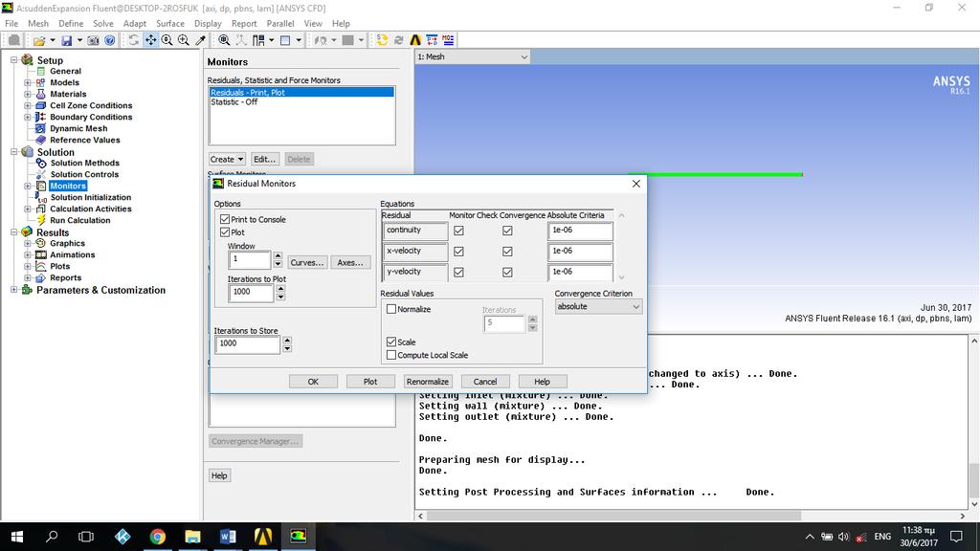
Task: Click the Plot button in dialog
Action: [x=370, y=381]
